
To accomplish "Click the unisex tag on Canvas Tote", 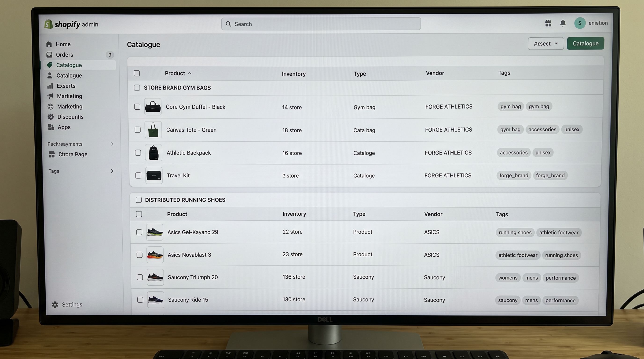I will point(572,129).
